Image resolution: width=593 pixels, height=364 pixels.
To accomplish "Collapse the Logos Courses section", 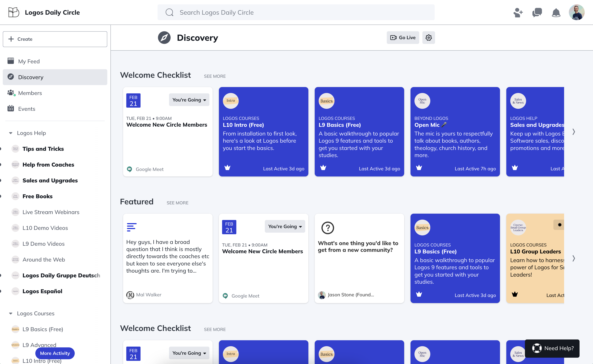I will tap(11, 313).
